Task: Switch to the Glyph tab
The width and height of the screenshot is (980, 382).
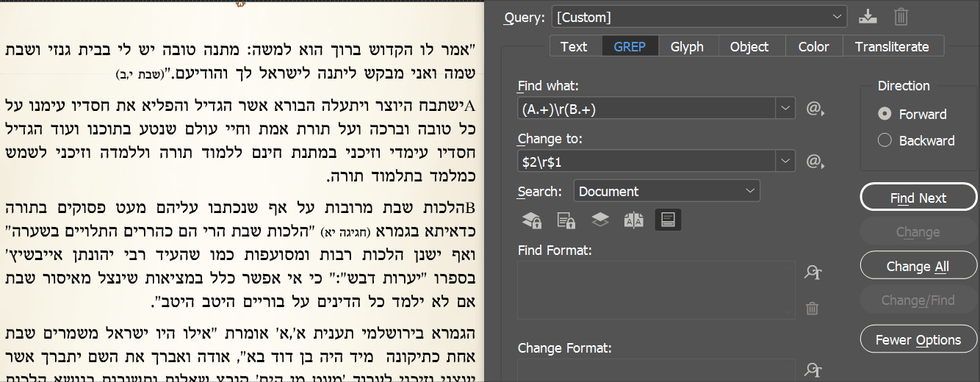Action: point(687,46)
